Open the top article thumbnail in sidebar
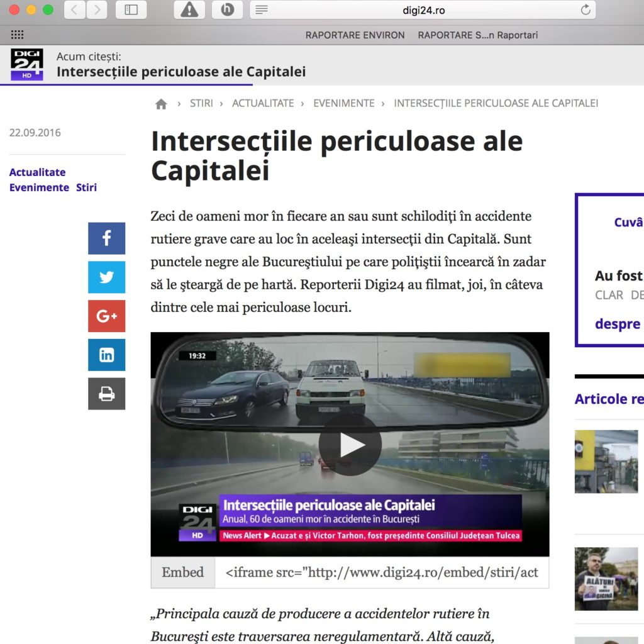Screen dimensions: 644x644 coord(606,461)
